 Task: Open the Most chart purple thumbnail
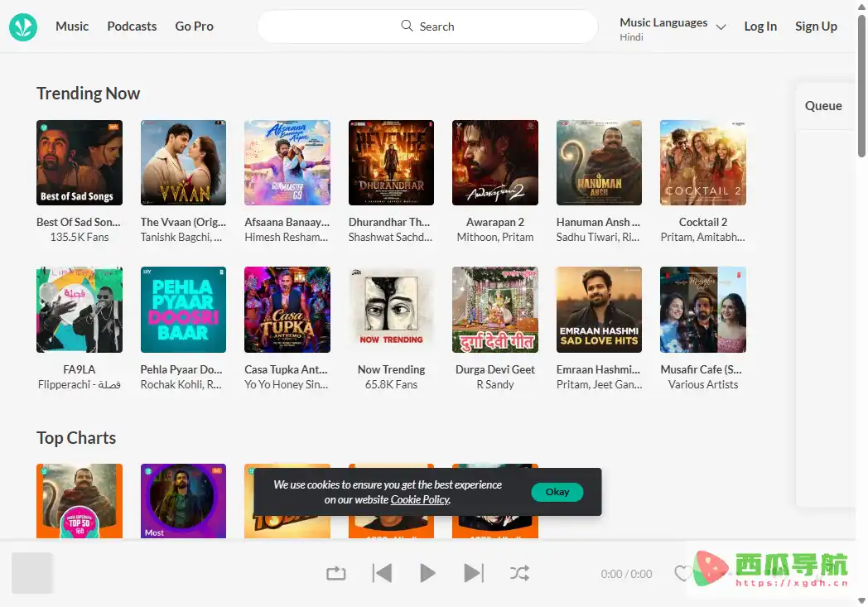tap(183, 501)
